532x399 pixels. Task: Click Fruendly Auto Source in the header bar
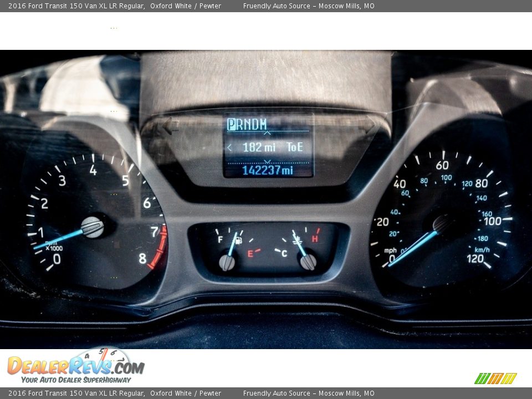tap(277, 6)
